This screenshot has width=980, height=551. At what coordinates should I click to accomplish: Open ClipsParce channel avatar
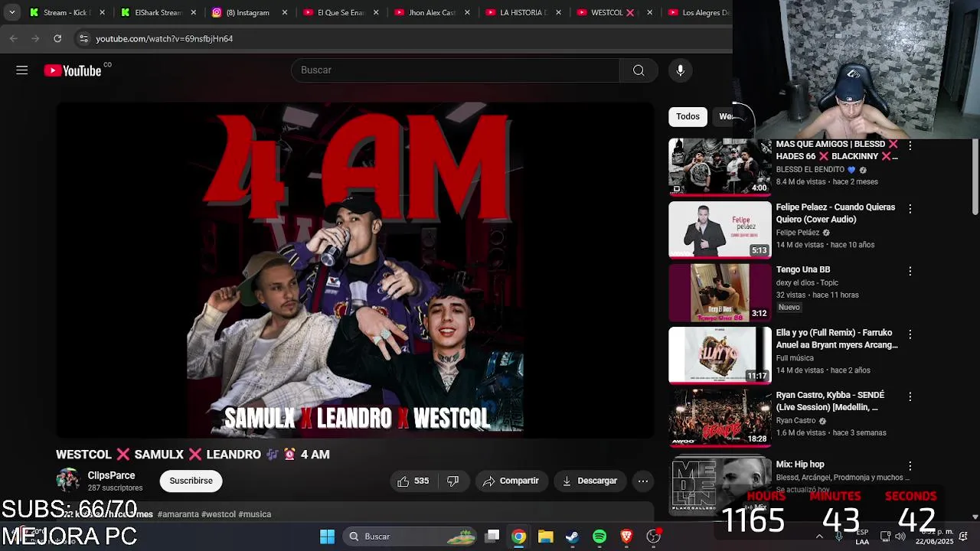coord(68,481)
